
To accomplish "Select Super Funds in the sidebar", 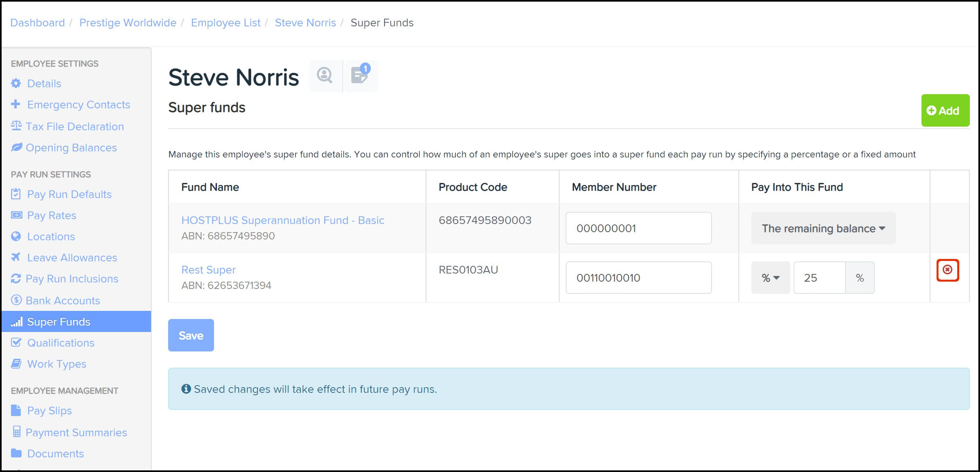I will (58, 322).
